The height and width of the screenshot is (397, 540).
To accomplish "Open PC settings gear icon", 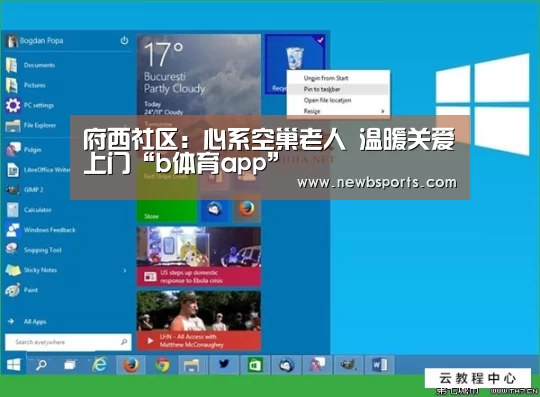I will (13, 105).
